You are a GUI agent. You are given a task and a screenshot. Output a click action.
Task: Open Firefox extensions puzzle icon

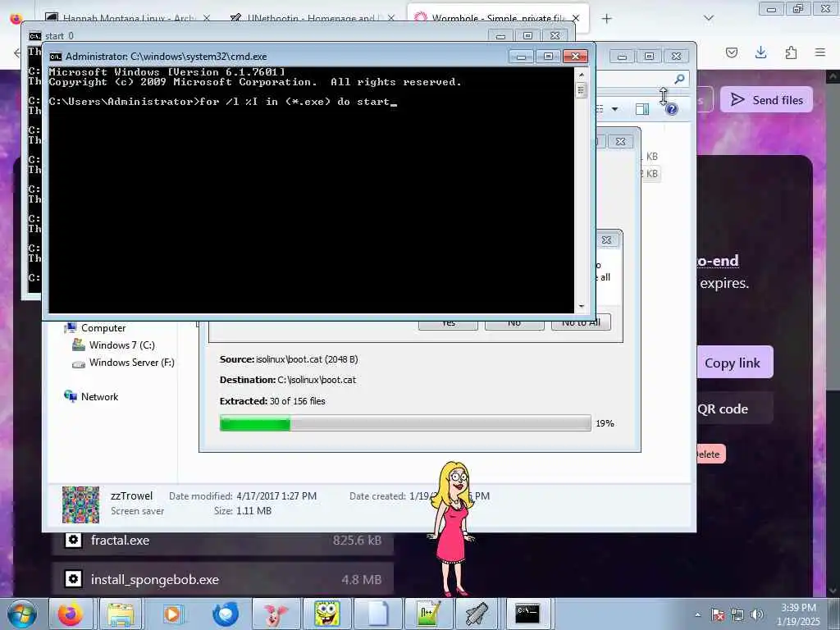tap(791, 52)
